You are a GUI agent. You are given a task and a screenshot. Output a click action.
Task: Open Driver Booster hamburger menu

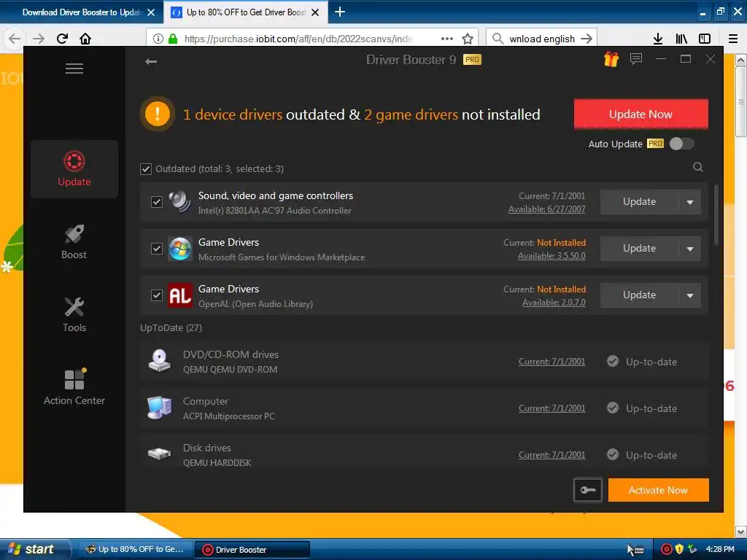[74, 69]
